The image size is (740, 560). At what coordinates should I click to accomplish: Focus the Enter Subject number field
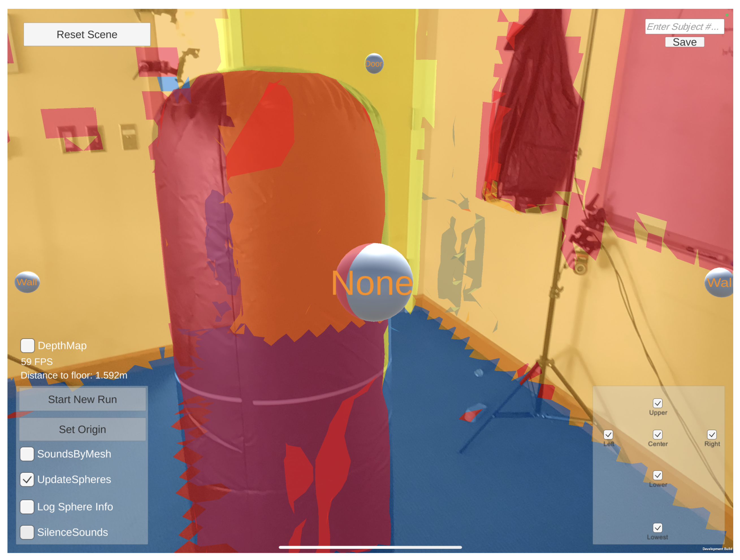(684, 26)
